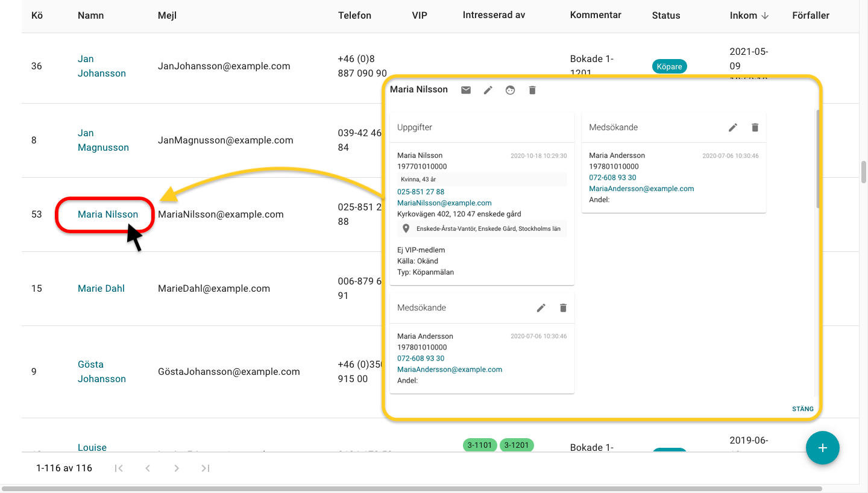The image size is (868, 493).
Task: Click the pencil edit icon in the Maria Nilsson header
Action: coord(488,90)
